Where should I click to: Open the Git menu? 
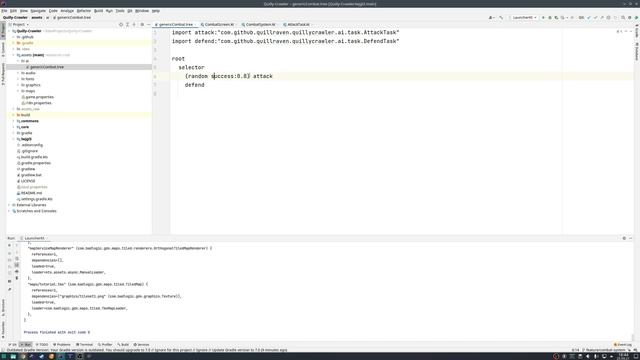tap(130, 11)
